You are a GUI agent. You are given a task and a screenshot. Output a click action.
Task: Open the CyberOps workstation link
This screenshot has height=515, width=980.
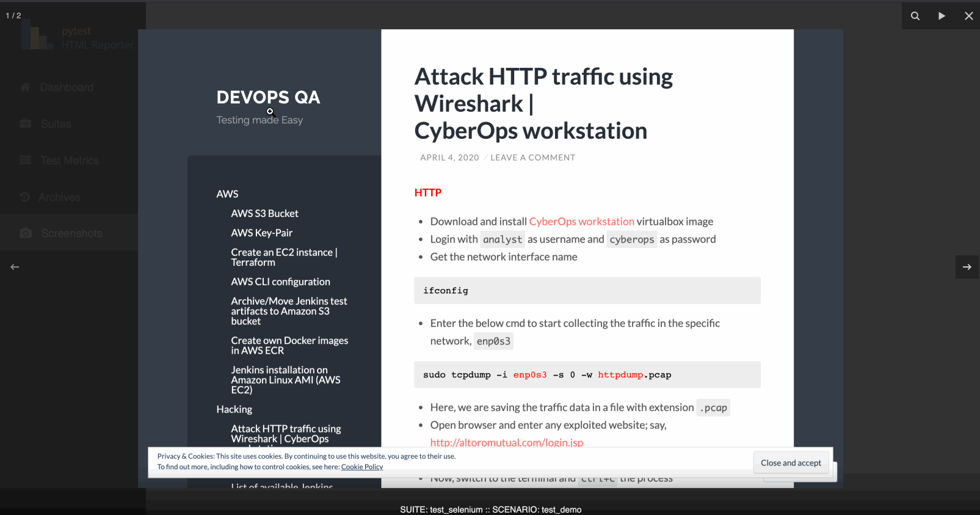[x=582, y=221]
